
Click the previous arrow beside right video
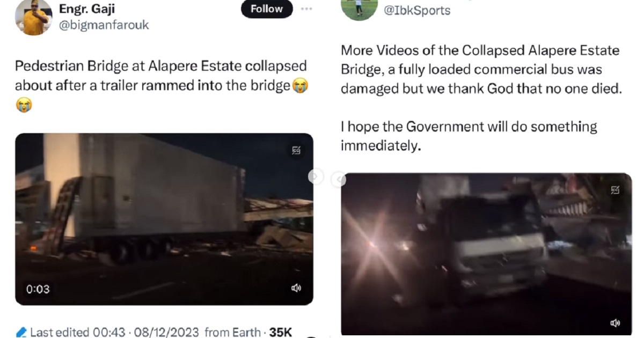[338, 180]
